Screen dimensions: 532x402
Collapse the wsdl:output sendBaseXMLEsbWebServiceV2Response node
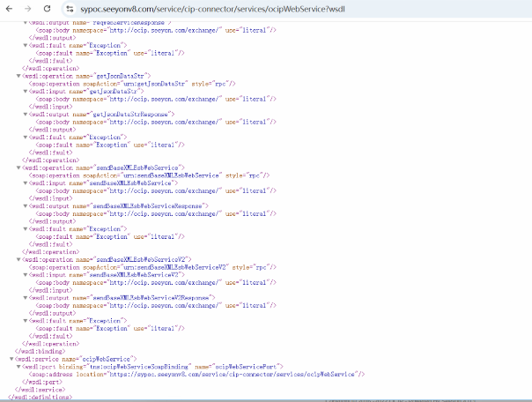tap(26, 297)
